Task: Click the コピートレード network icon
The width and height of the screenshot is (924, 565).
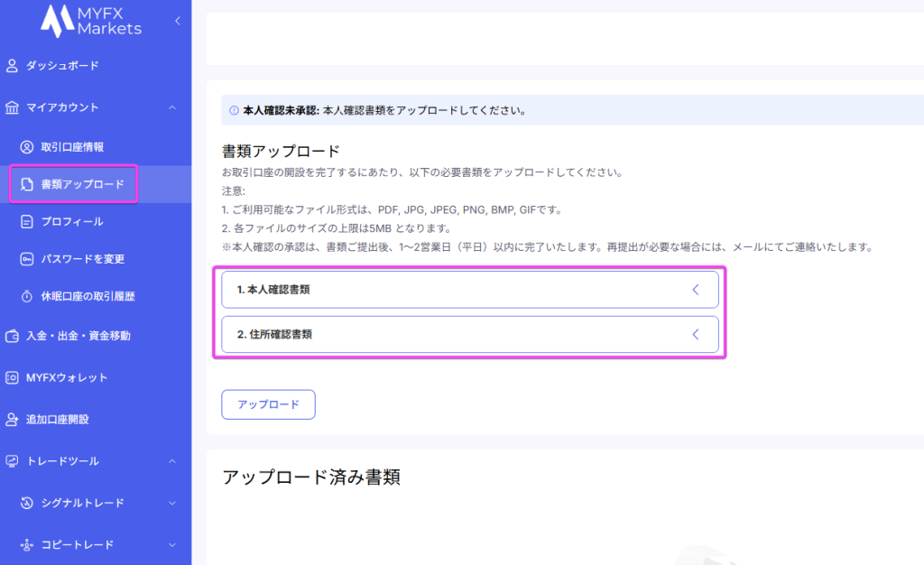Action: pyautogui.click(x=26, y=545)
